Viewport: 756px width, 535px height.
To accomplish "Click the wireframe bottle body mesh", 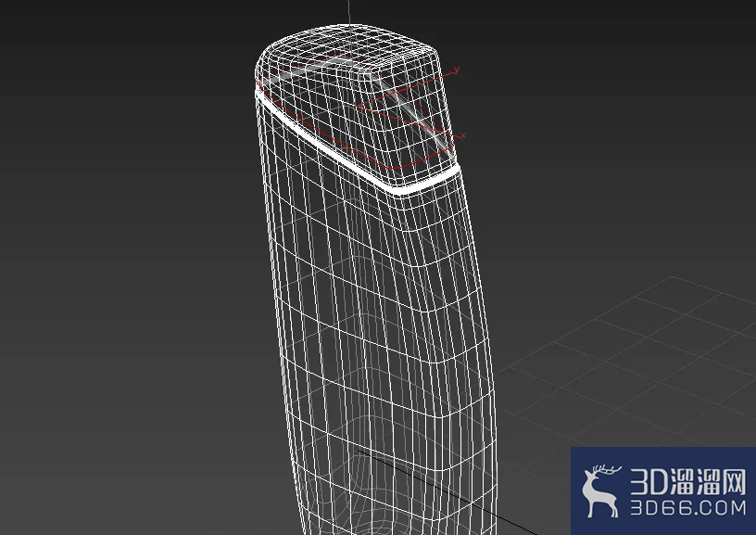I will 374,279.
